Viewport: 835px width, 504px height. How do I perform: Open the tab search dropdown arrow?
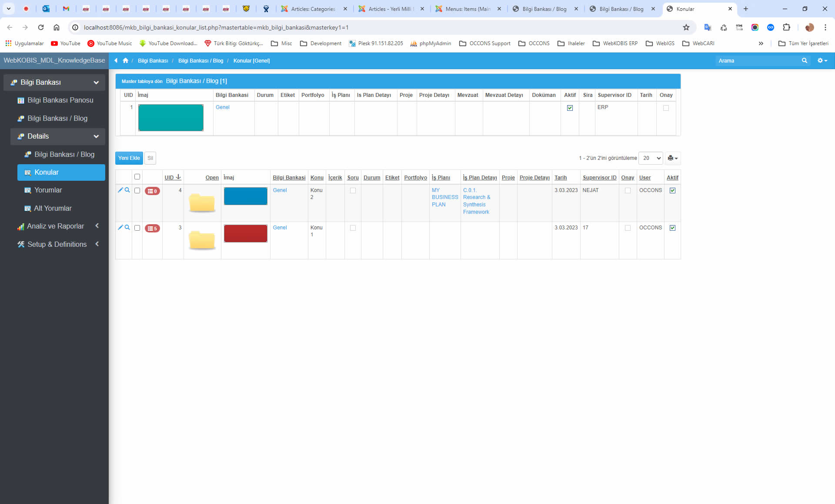[8, 9]
